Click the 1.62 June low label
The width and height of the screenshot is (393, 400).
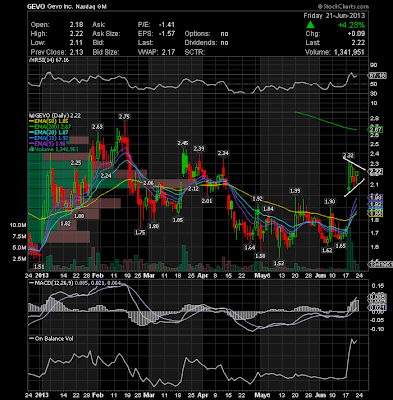click(x=327, y=250)
